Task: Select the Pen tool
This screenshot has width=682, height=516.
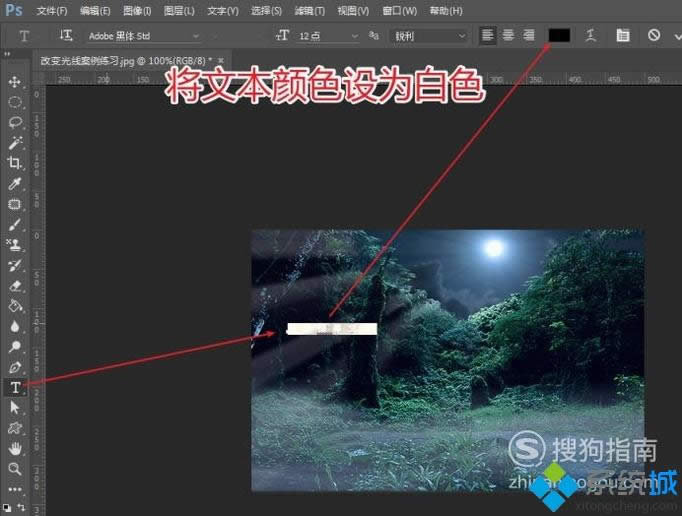Action: tap(15, 367)
